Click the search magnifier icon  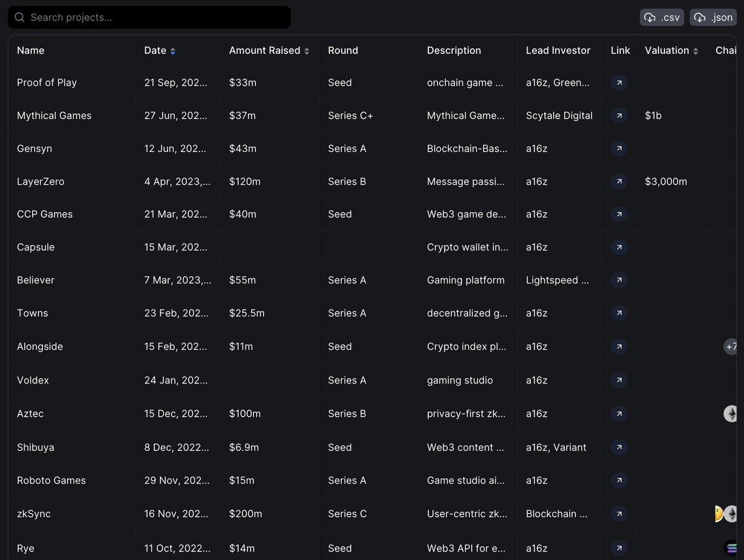(x=19, y=17)
